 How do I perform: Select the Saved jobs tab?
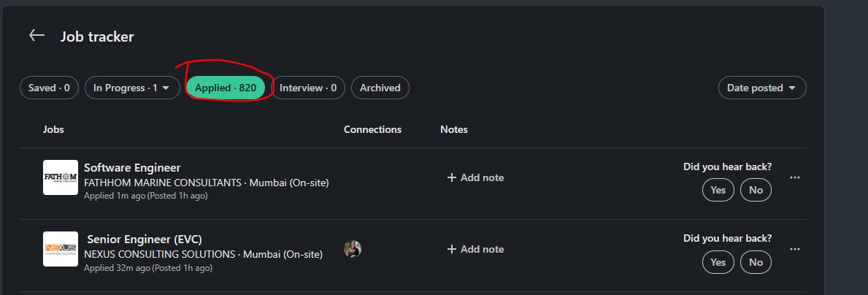click(49, 88)
